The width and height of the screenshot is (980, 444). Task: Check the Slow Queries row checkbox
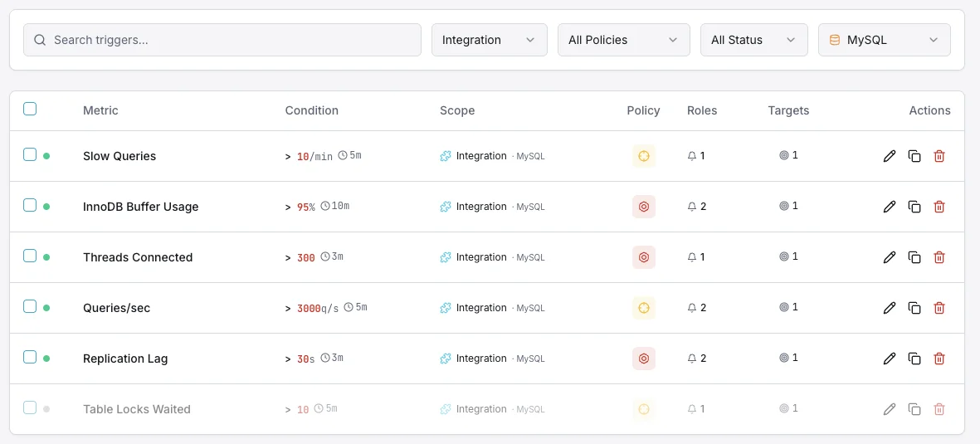(30, 154)
